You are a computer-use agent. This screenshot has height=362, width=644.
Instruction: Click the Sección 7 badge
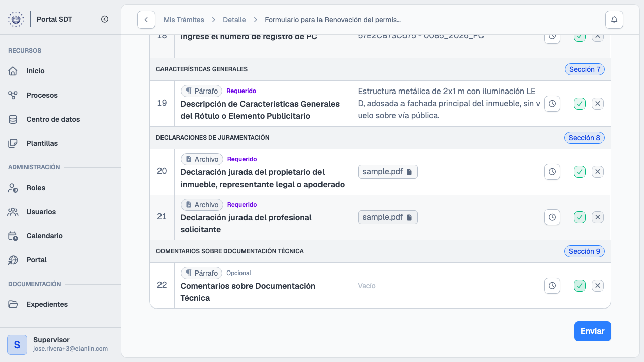585,69
